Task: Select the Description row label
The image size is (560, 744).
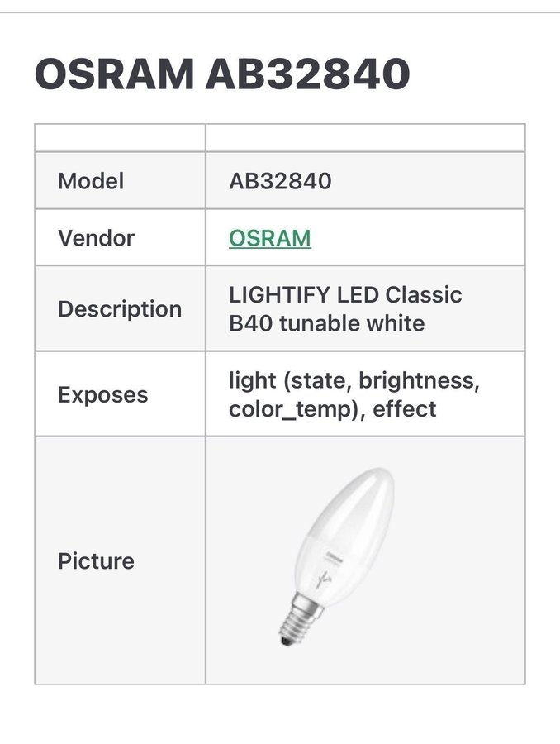Action: coord(120,308)
